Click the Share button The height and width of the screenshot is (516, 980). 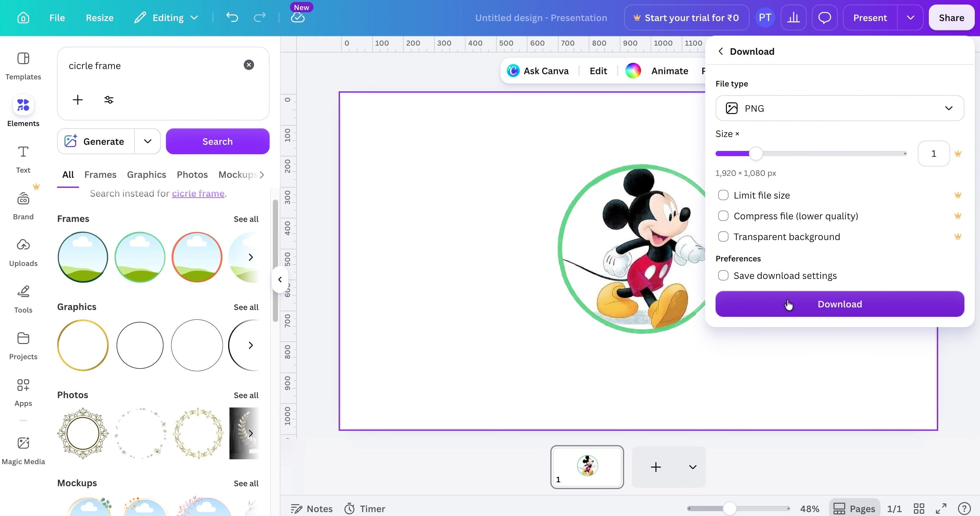coord(951,18)
